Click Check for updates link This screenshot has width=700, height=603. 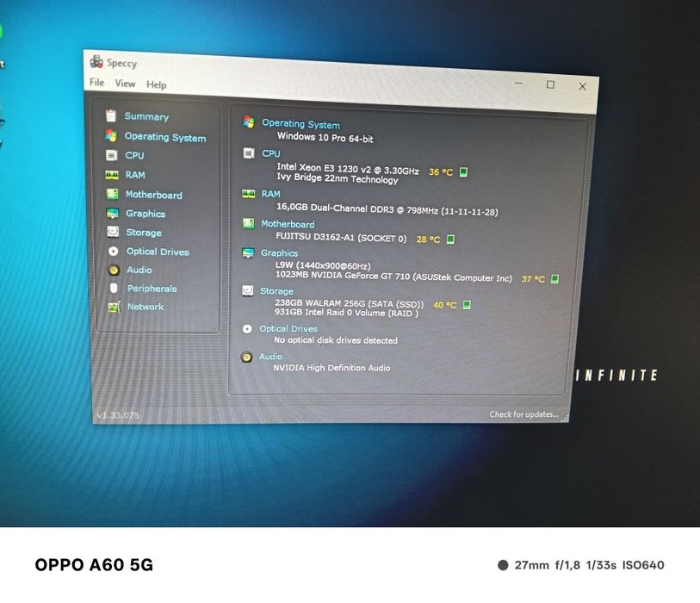(x=524, y=414)
